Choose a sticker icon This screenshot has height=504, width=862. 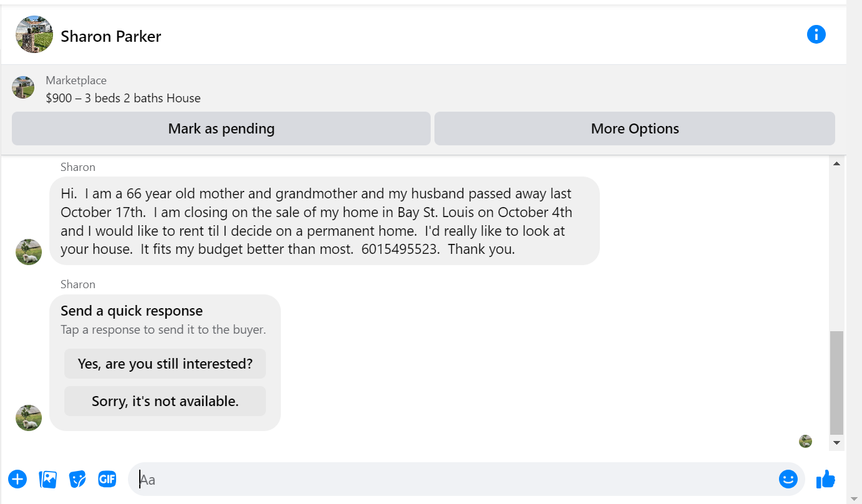pyautogui.click(x=77, y=479)
